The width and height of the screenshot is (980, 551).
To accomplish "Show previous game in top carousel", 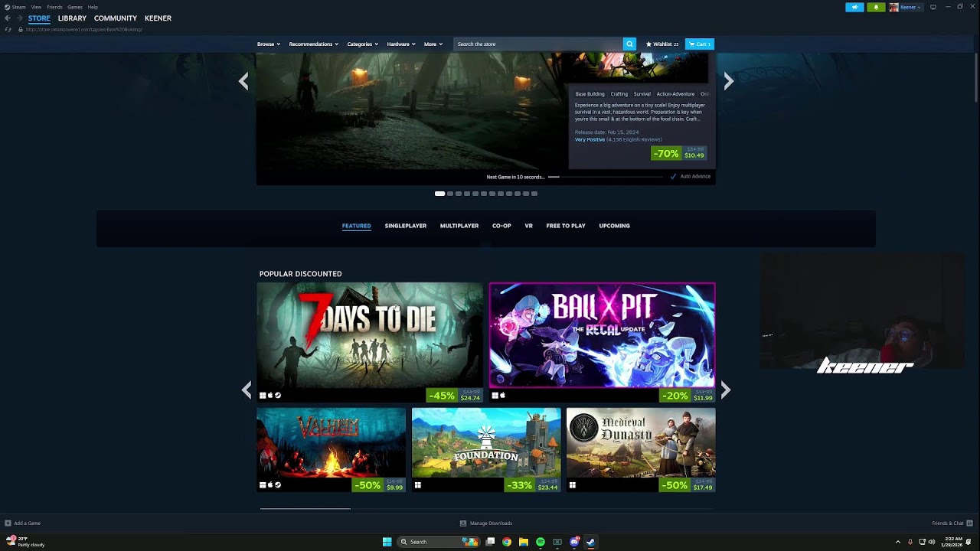I will coord(243,81).
